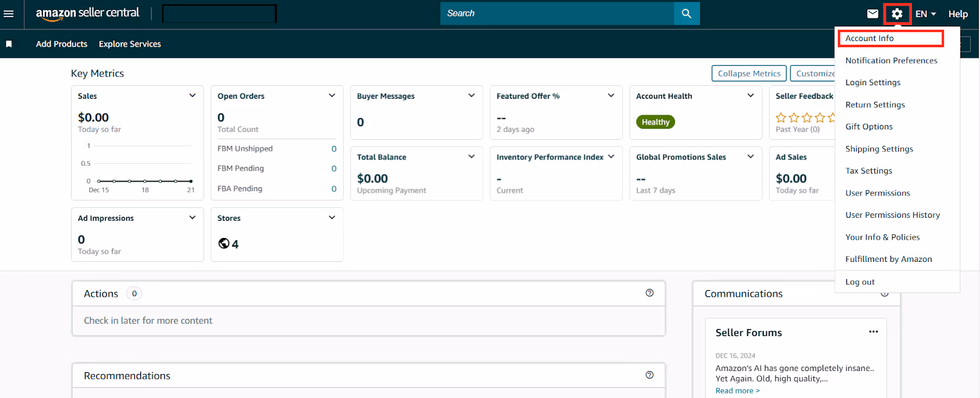The height and width of the screenshot is (398, 980).
Task: Click the Ad Sales $0.00 amount
Action: [791, 178]
